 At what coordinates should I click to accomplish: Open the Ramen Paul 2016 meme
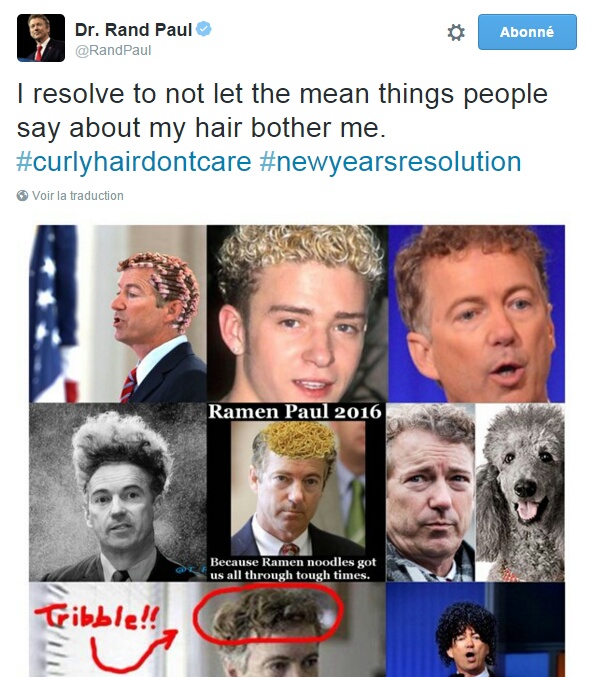(296, 492)
